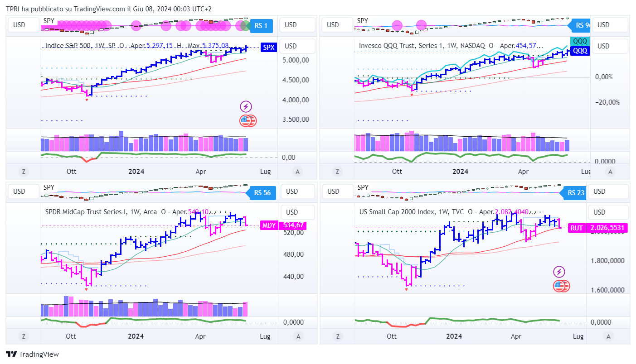Select the RUT ticker label
Screen dimensions: 636x364
[576, 228]
